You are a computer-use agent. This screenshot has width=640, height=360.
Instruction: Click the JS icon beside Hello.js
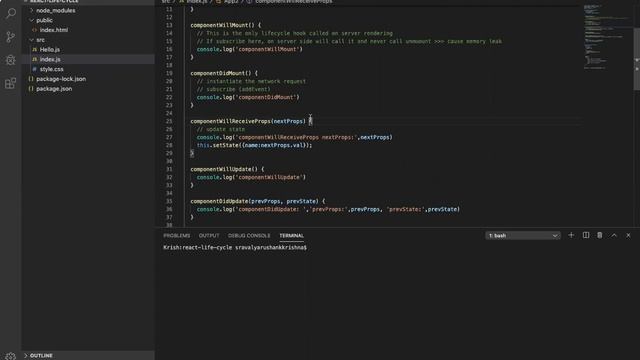click(x=34, y=49)
